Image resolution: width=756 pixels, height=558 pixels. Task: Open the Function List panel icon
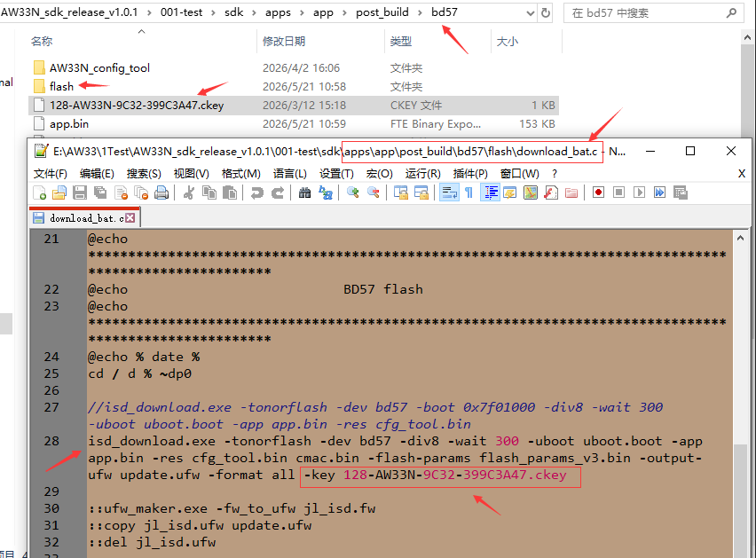pos(551,193)
